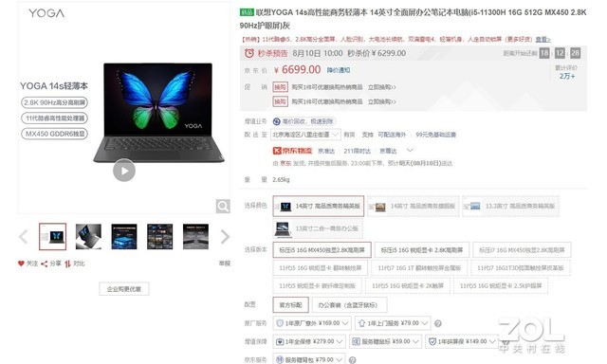Screen dimensions: 607x364
Task: Click the first red 换购 tag
Action: [281, 87]
